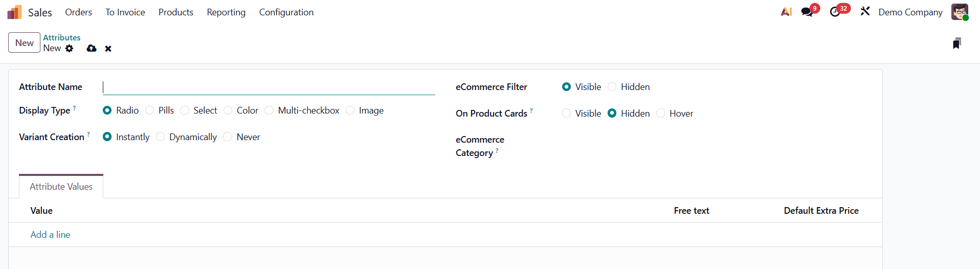Select Multi-checkbox display type
The width and height of the screenshot is (980, 269).
pos(269,110)
